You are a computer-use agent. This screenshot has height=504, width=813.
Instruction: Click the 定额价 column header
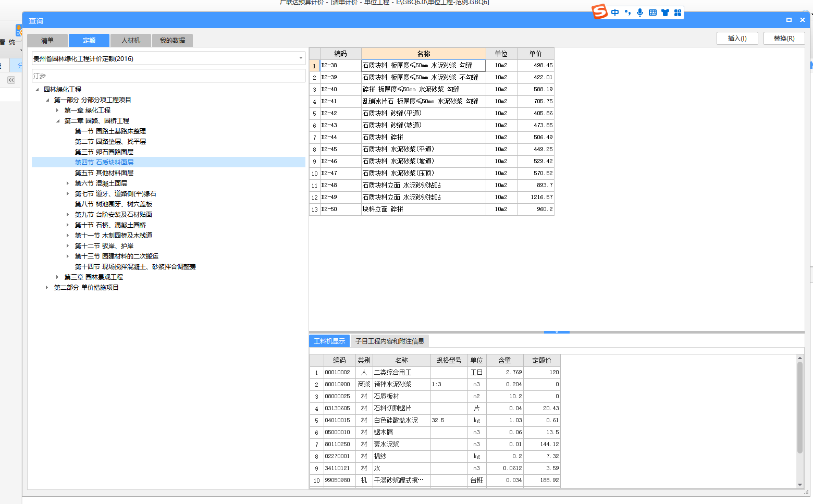click(x=542, y=360)
